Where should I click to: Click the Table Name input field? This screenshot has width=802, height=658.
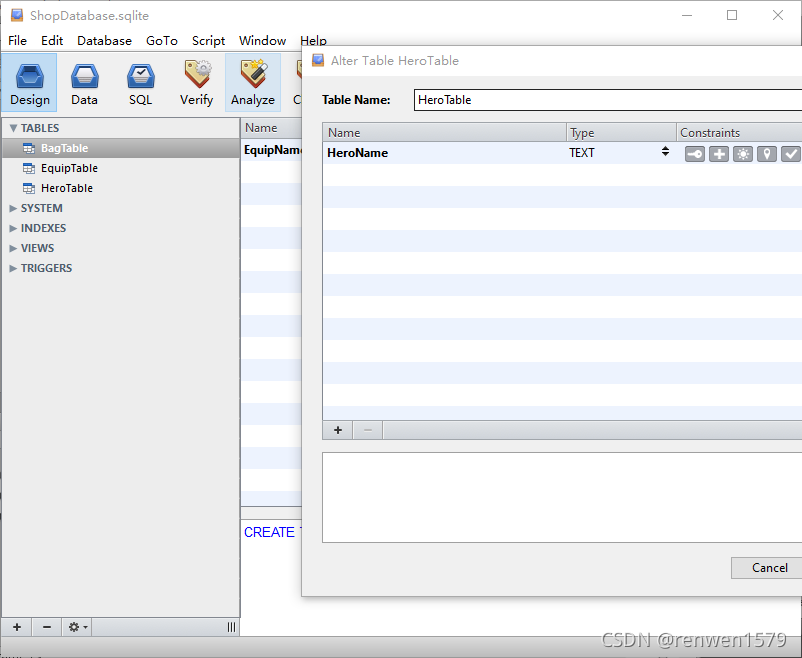coord(608,100)
